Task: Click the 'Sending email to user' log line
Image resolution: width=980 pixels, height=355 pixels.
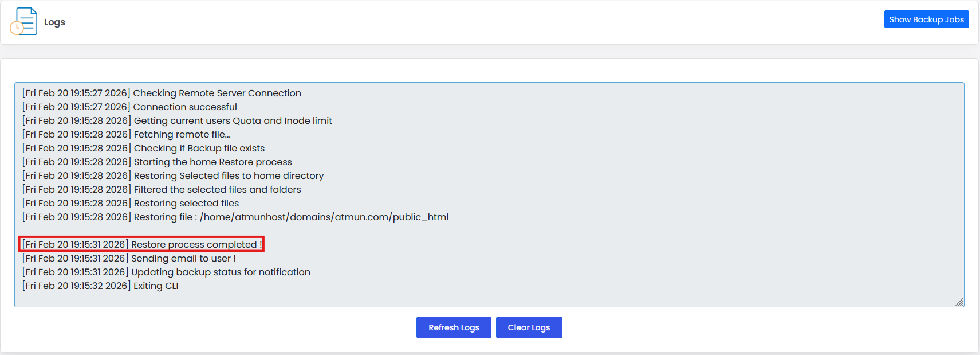Action: (129, 259)
